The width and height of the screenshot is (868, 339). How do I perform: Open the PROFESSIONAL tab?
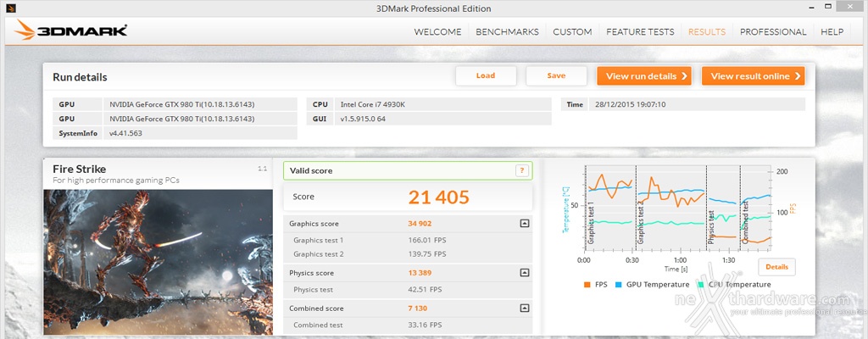pos(773,32)
